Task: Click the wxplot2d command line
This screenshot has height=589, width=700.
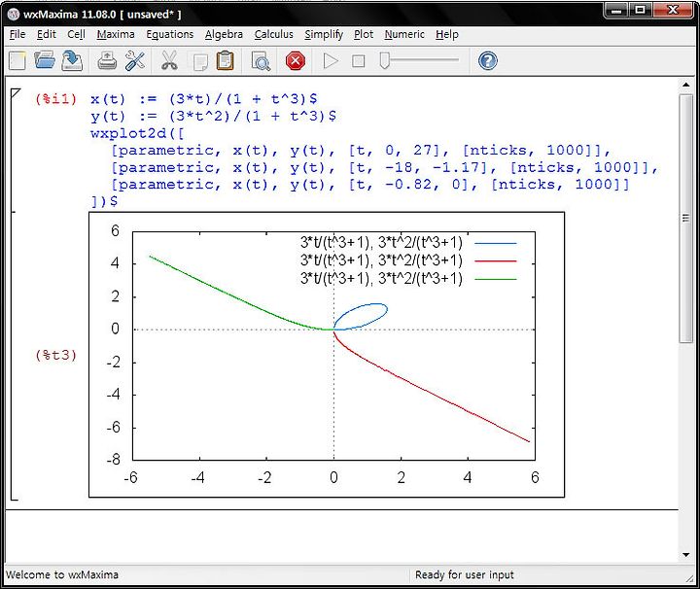Action: point(137,133)
